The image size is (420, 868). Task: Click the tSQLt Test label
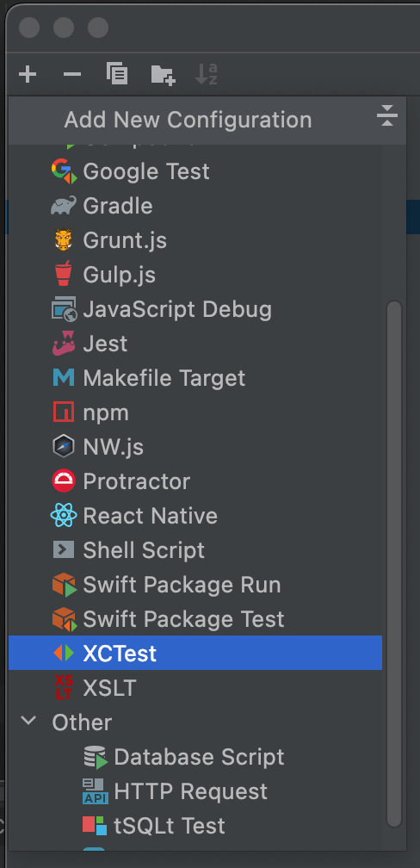[170, 826]
